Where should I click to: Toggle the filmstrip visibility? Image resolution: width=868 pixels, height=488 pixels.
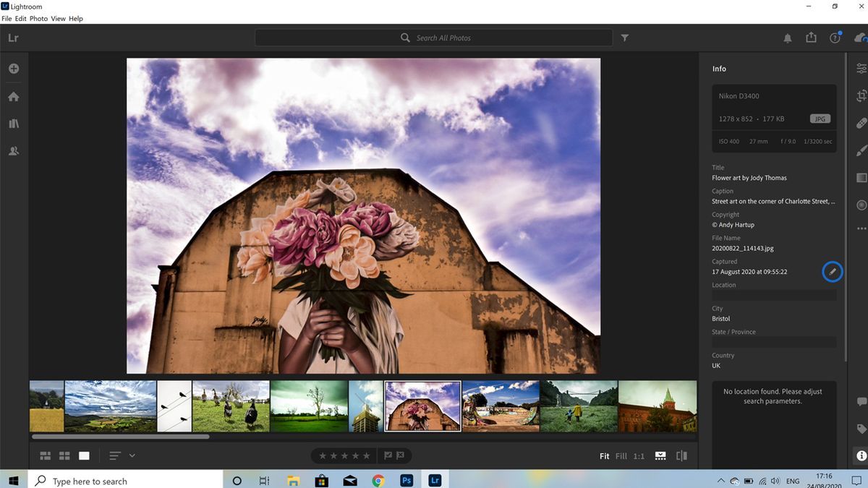point(660,455)
